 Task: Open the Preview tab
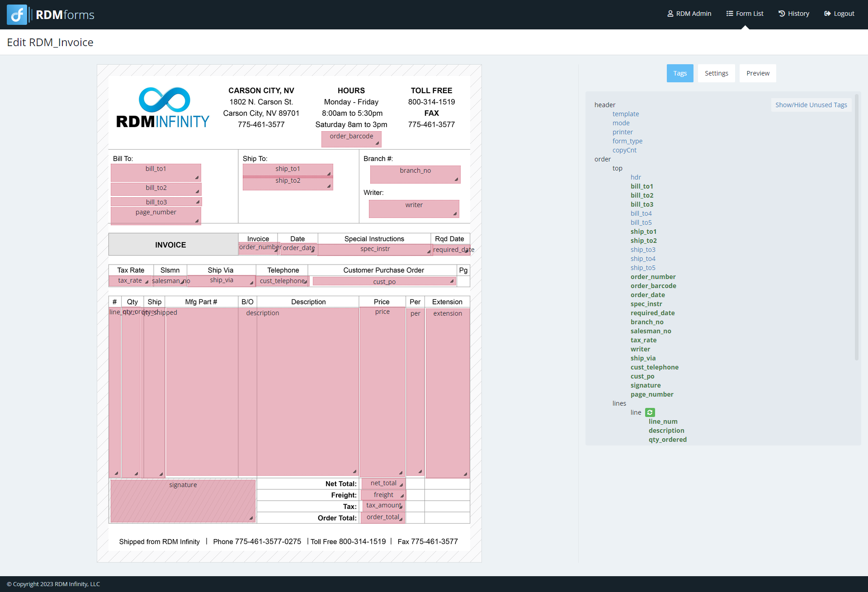click(x=758, y=73)
